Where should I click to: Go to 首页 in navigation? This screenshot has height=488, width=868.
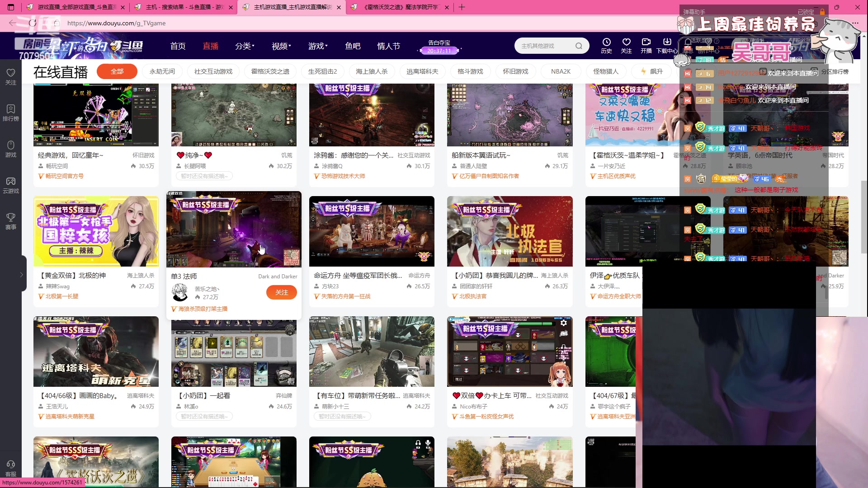(x=178, y=46)
